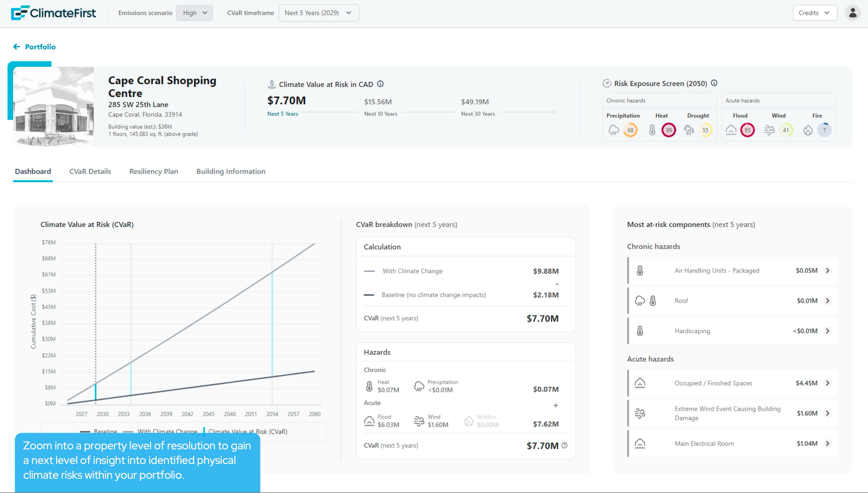Click the Extreme Wind Event $1.60M value

point(807,413)
